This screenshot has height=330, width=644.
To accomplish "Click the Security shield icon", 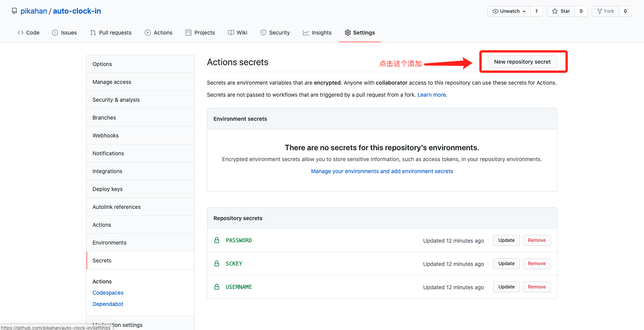I will tap(263, 33).
